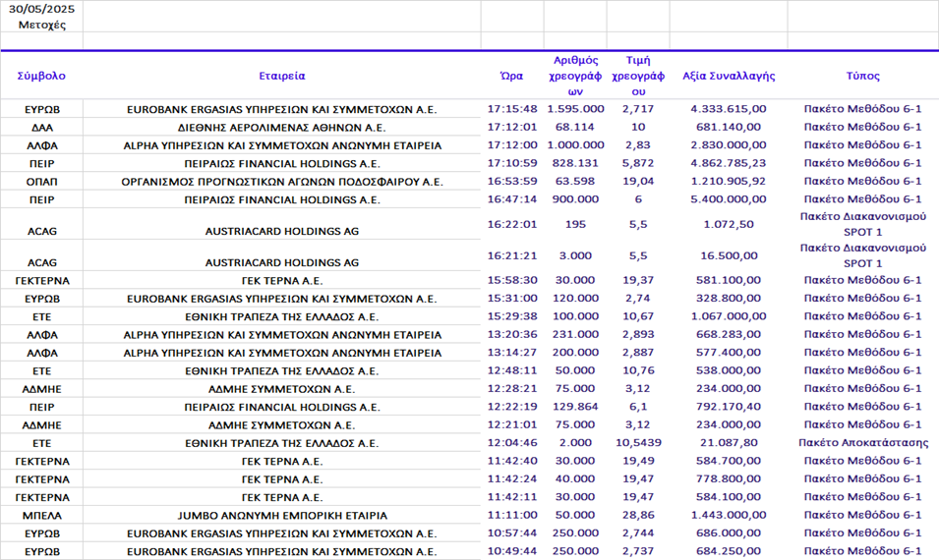Click the value cell 5.400.000,00
The height and width of the screenshot is (560, 939).
point(729,198)
